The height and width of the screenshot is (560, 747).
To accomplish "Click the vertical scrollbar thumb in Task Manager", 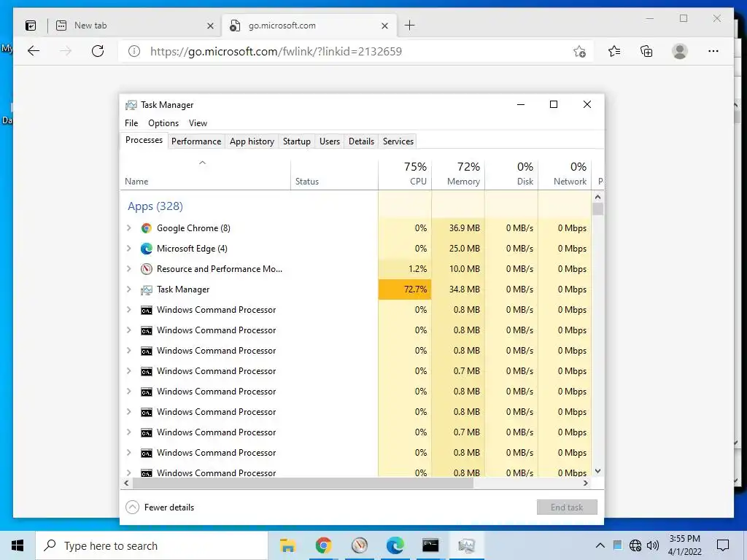I will point(598,209).
